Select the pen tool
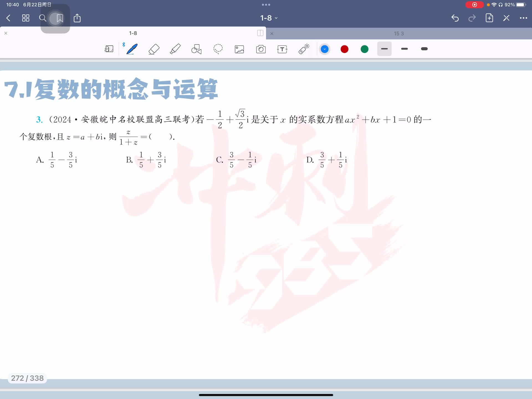The height and width of the screenshot is (399, 532). tap(132, 49)
